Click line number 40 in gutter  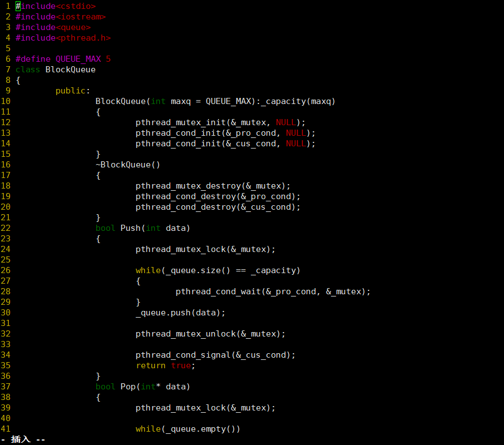pos(6,418)
